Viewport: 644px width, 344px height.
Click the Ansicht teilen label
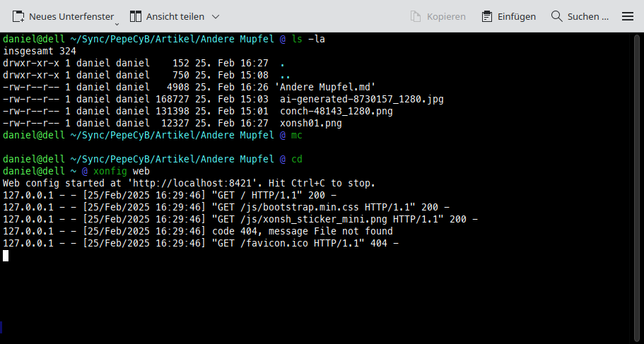click(175, 16)
